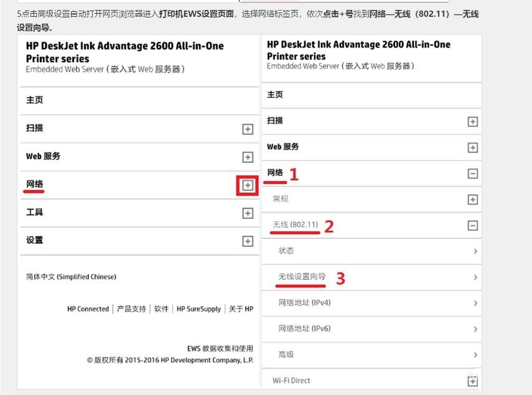Select the 扫描 label in right panel
This screenshot has height=395, width=532.
[275, 121]
